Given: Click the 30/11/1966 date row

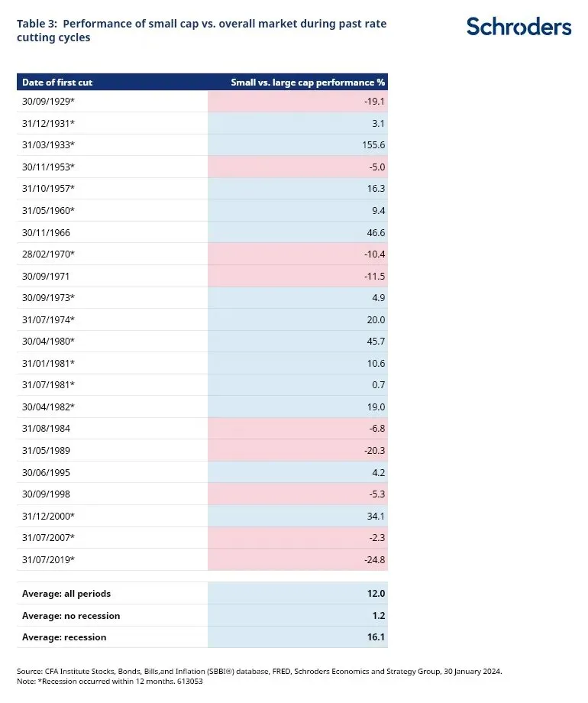Looking at the screenshot, I should (x=47, y=232).
